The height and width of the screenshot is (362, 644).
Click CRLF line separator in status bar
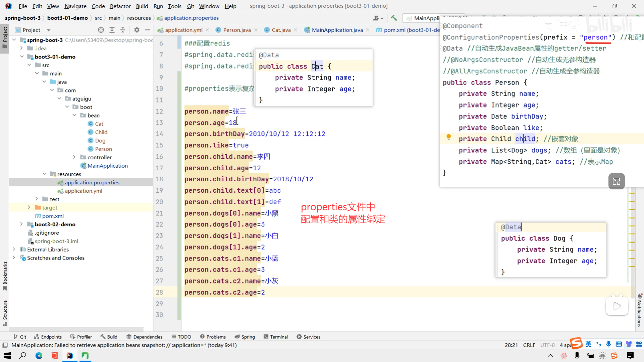[x=529, y=345]
